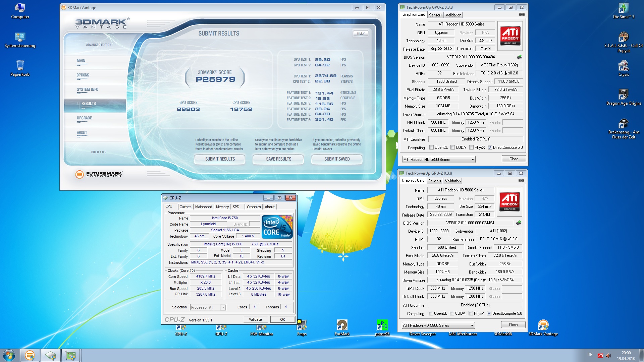This screenshot has height=362, width=644.
Task: Click the SUBMIT SAVED button
Action: click(337, 159)
